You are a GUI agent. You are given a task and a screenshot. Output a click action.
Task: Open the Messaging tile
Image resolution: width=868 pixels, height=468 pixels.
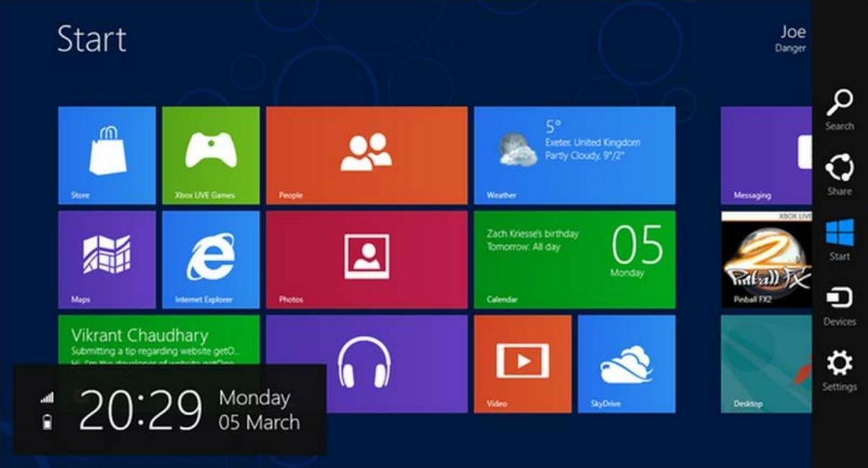[x=766, y=155]
